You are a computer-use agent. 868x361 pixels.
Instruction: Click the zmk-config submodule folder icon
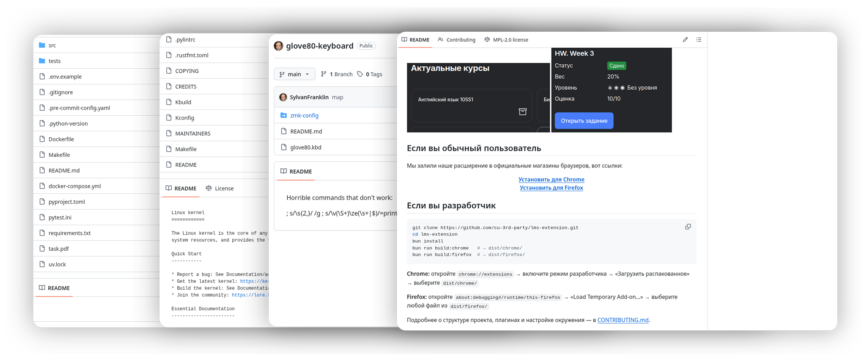click(x=283, y=115)
